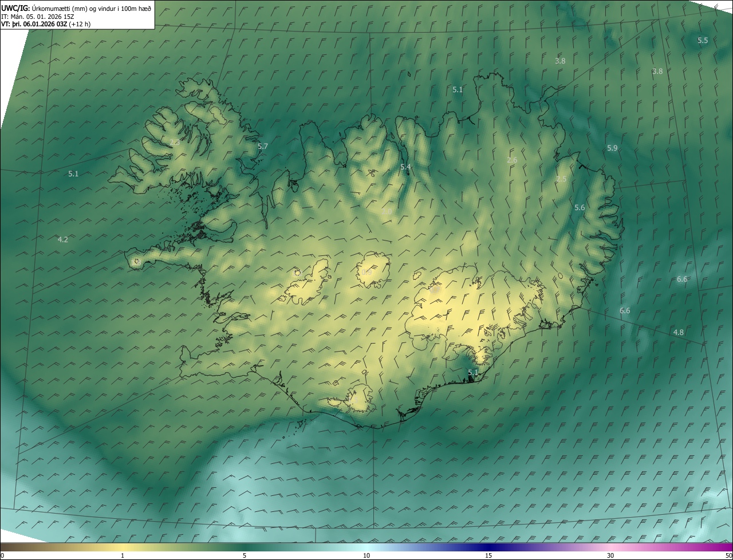The image size is (733, 560).
Task: Click the faint 2.0 value label
Action: pyautogui.click(x=387, y=212)
